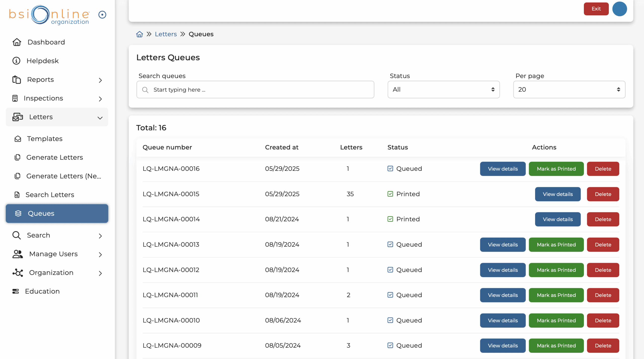
Task: Click Queued status icon for LQ-LMGNA-00011
Action: pyautogui.click(x=390, y=295)
